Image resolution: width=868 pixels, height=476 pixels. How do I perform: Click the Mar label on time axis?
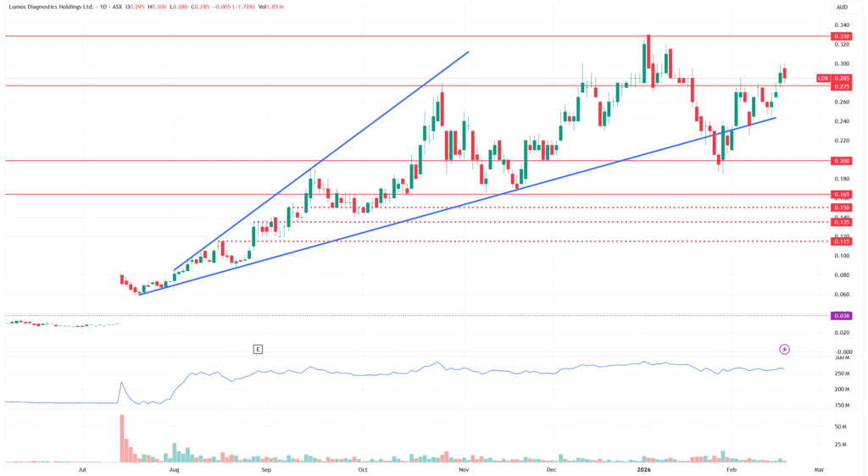[x=820, y=470]
